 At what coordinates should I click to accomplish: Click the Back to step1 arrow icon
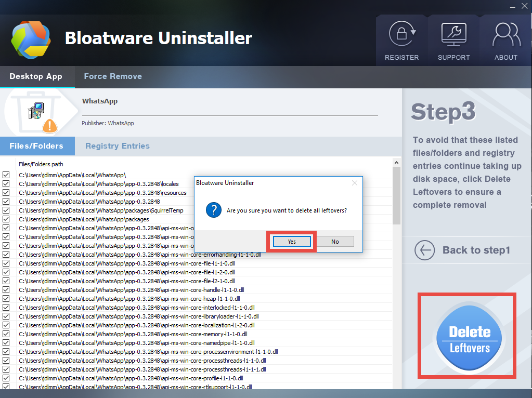coord(424,250)
